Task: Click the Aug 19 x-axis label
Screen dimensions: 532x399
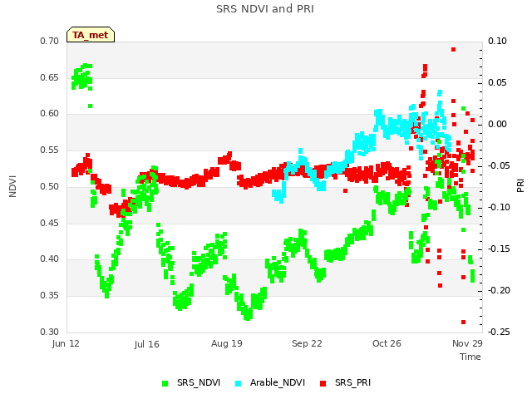Action: pos(227,343)
